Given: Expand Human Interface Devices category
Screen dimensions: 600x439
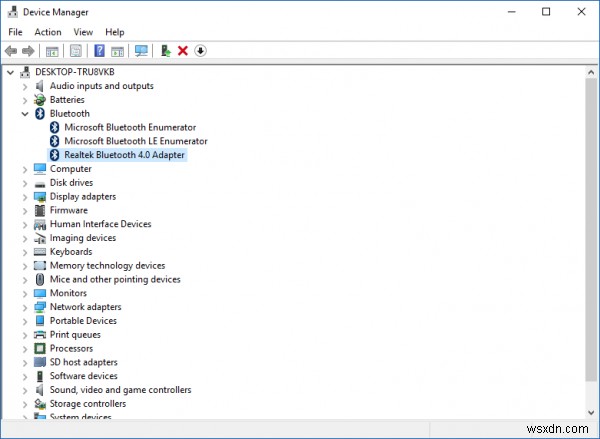Looking at the screenshot, I should click(25, 224).
